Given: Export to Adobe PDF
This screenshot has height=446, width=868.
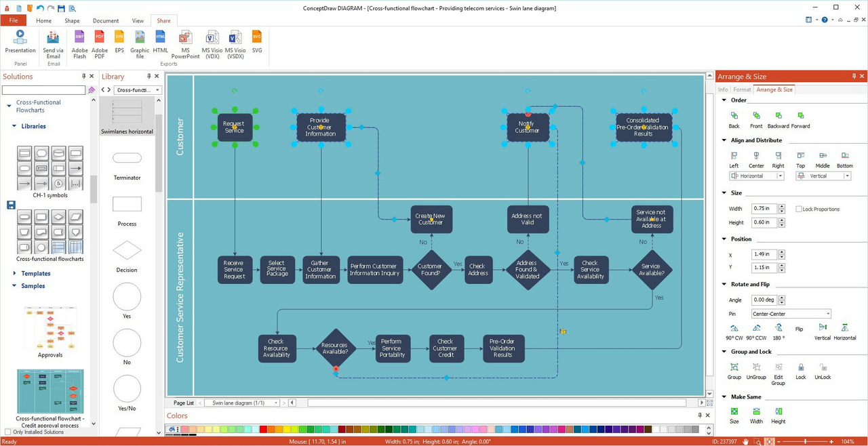Looking at the screenshot, I should pos(100,45).
